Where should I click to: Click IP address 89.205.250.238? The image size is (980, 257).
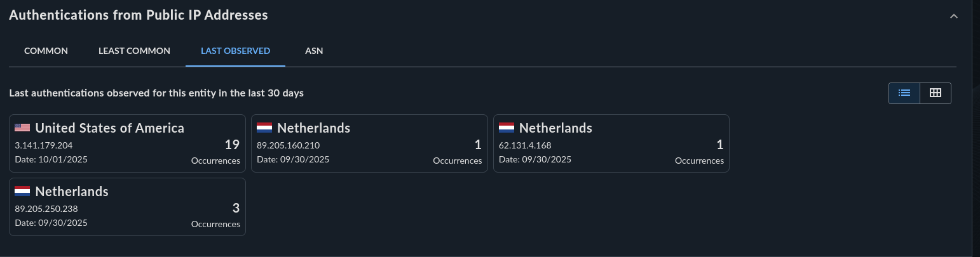point(46,209)
